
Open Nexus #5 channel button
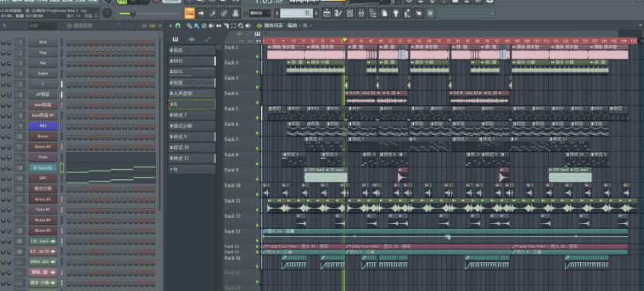click(43, 230)
